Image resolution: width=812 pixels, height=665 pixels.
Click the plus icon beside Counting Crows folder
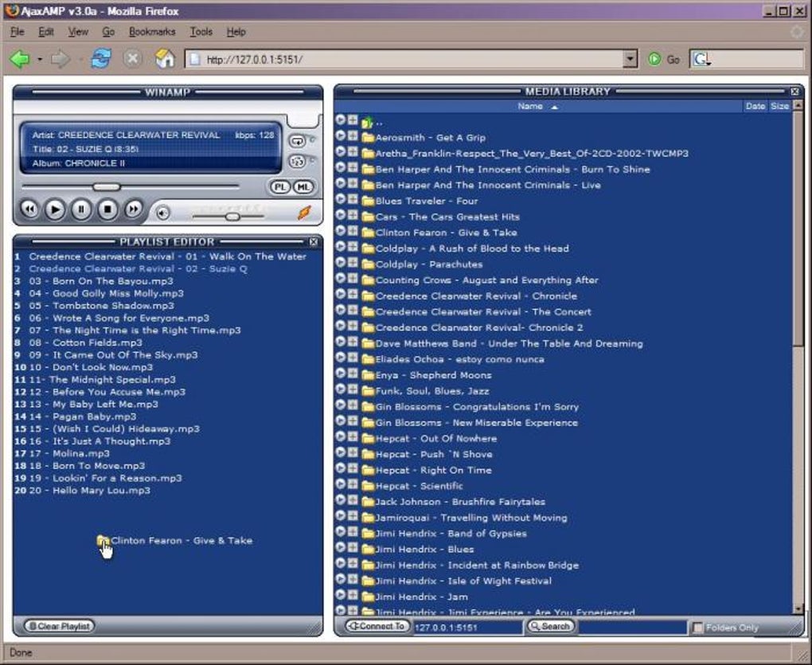point(353,278)
